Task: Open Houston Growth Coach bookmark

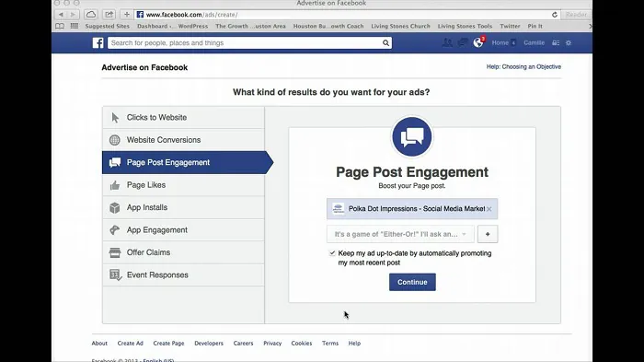Action: coord(328,26)
